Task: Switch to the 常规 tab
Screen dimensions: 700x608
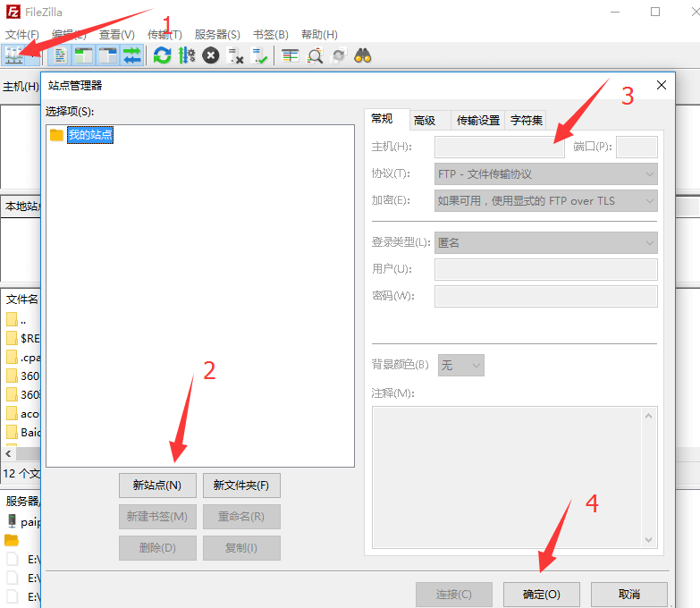Action: 386,119
